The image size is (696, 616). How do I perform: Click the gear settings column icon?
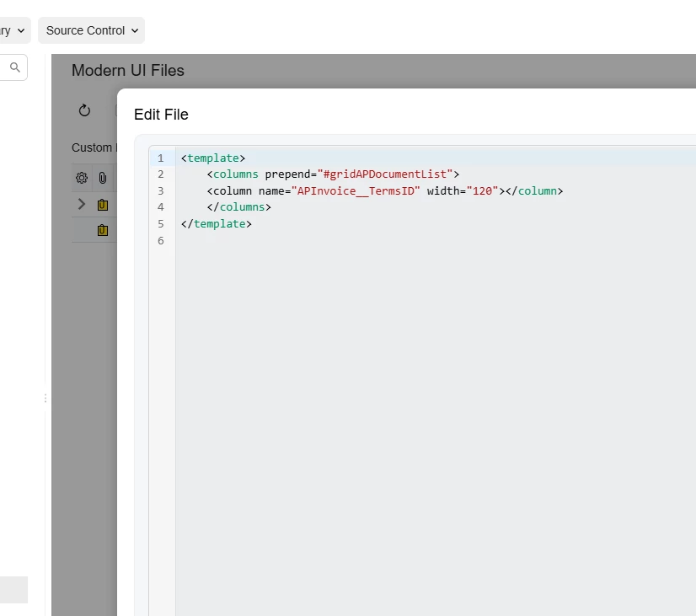(x=82, y=178)
